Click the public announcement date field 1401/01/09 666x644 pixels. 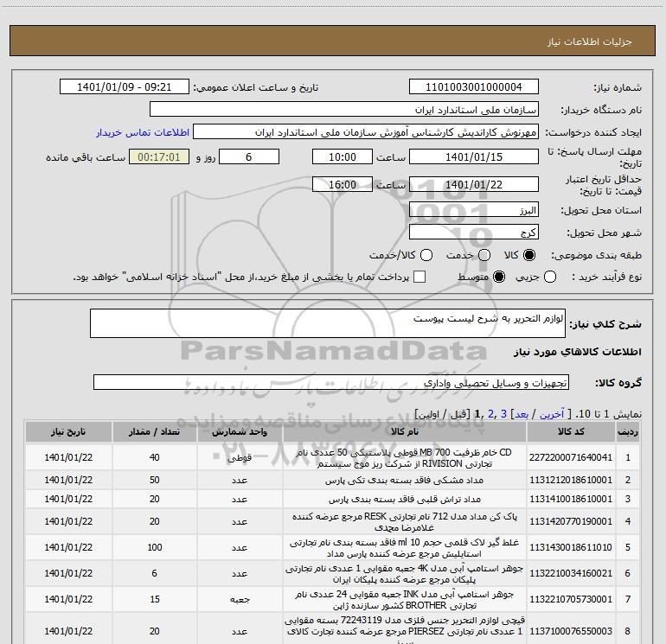tap(125, 86)
